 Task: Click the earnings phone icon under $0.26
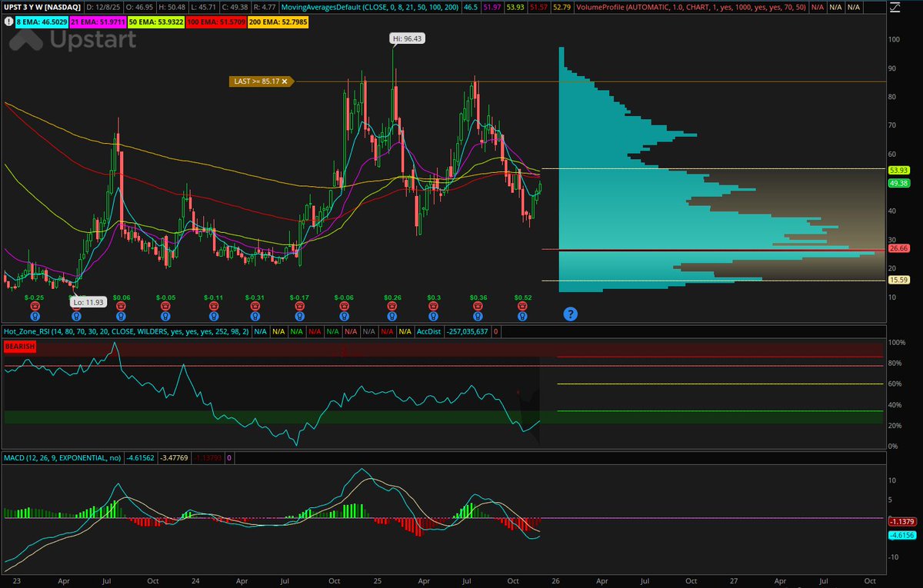click(392, 306)
